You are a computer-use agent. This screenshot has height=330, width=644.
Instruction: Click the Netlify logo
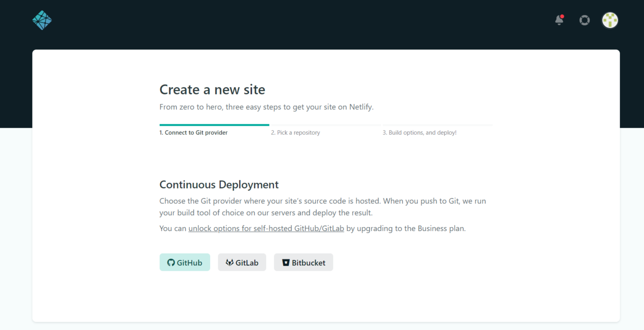42,20
